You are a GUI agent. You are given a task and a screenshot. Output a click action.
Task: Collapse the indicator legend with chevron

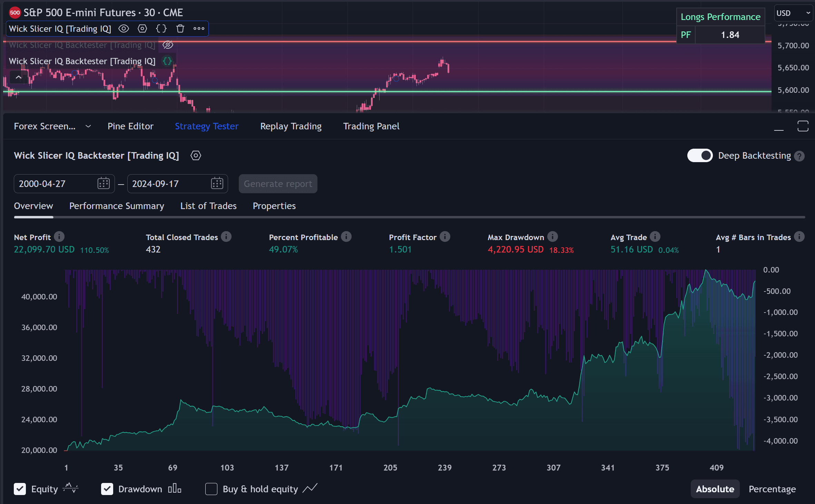(x=18, y=77)
